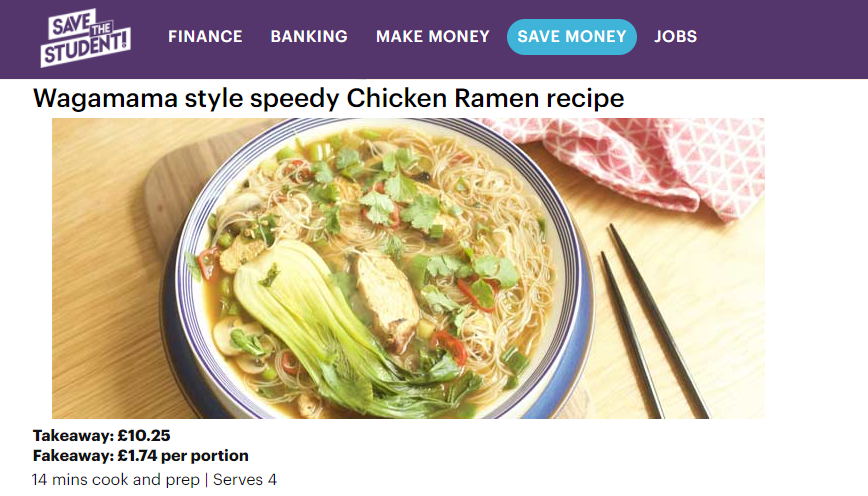Click the Save the Student logo
868x496 pixels.
coord(86,38)
